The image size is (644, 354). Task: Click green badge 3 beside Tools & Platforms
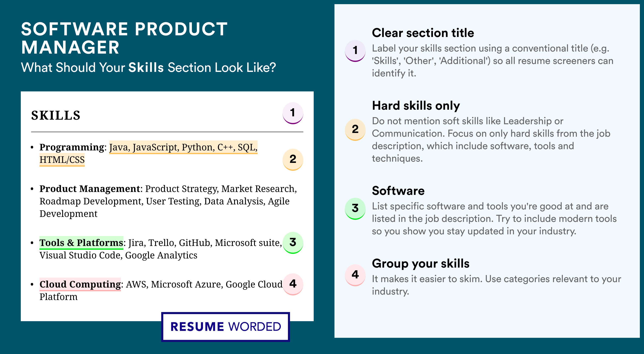293,242
